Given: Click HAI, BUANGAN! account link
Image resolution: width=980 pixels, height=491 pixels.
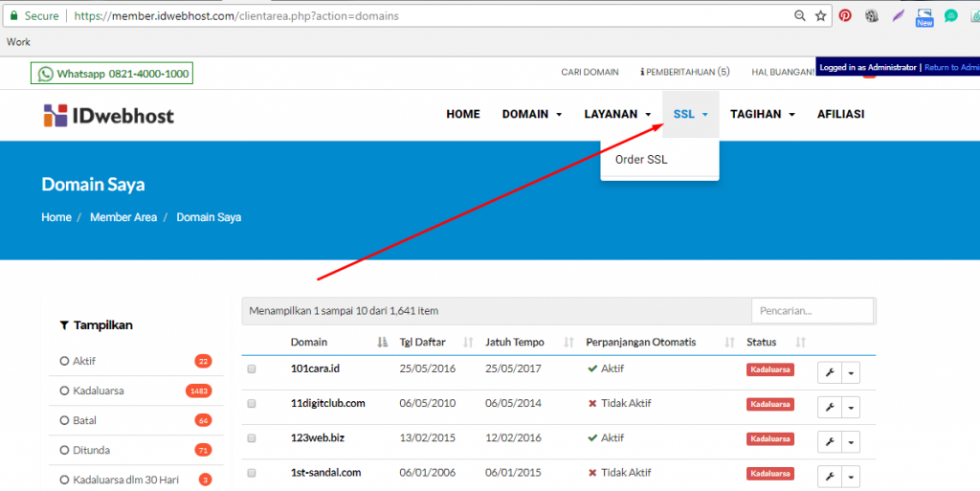Looking at the screenshot, I should click(x=783, y=73).
